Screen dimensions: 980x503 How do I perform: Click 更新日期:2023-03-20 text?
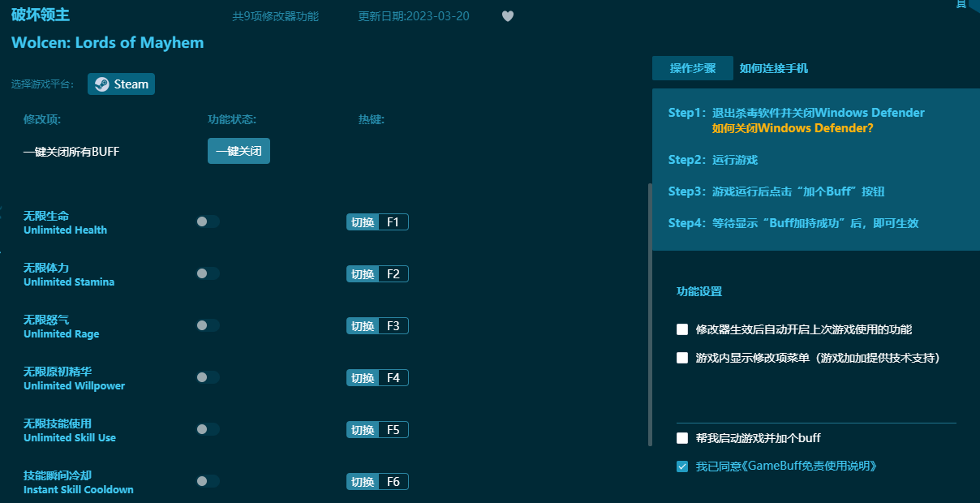(x=414, y=16)
